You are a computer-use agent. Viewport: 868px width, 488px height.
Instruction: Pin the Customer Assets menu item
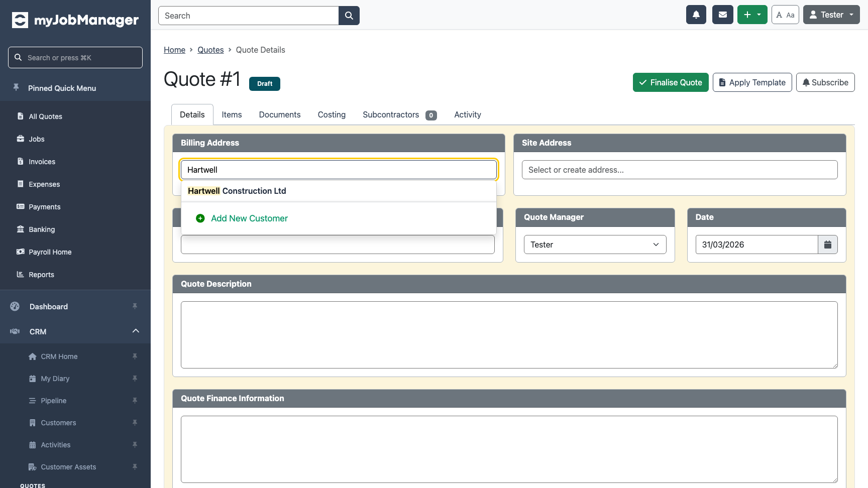pyautogui.click(x=135, y=467)
